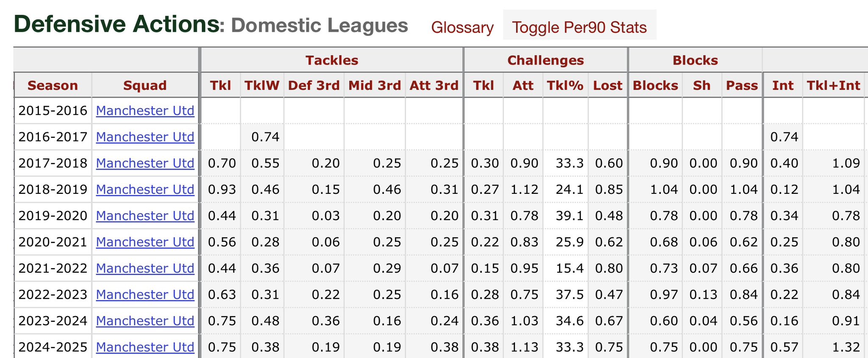Sort by Att 3rd column header
This screenshot has width=868, height=358.
434,85
